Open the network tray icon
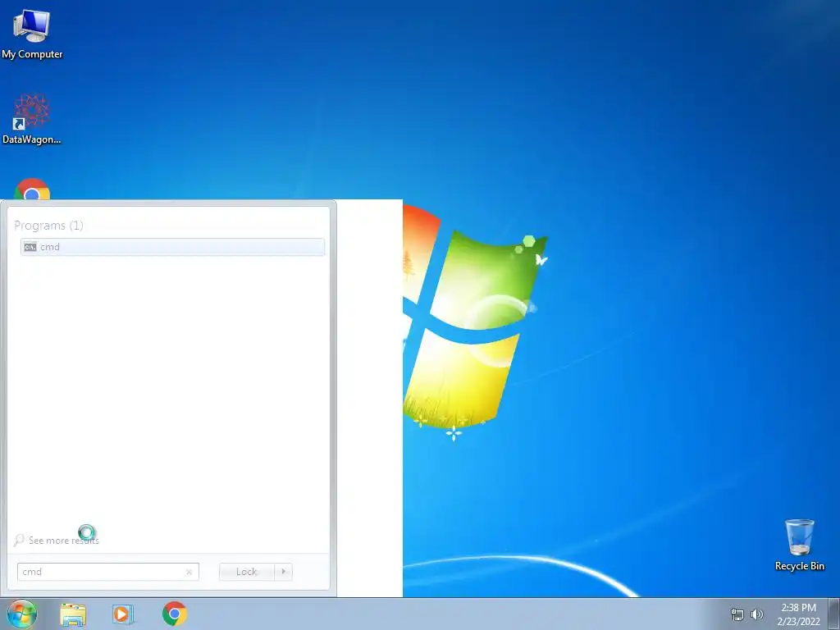The image size is (840, 630). [x=737, y=614]
